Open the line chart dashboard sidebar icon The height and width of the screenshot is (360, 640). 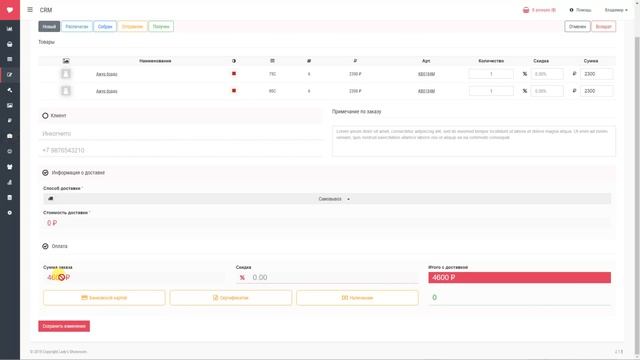click(10, 29)
